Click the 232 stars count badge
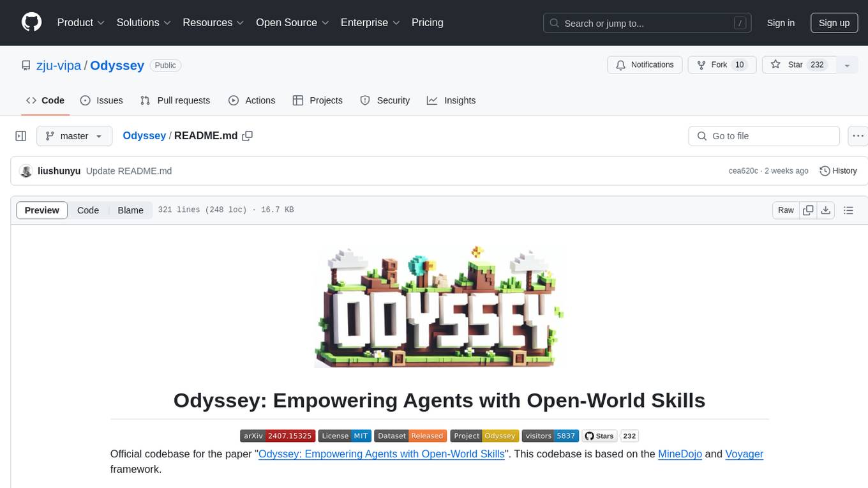The image size is (868, 488). (x=629, y=436)
